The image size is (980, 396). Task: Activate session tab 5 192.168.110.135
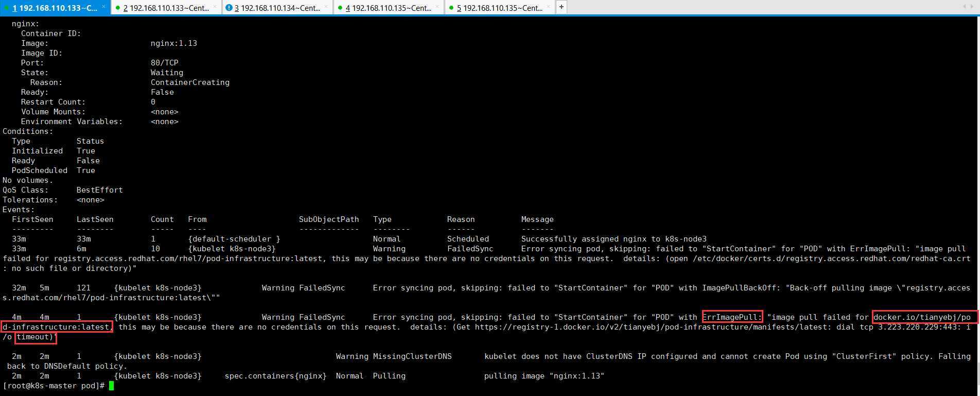500,8
